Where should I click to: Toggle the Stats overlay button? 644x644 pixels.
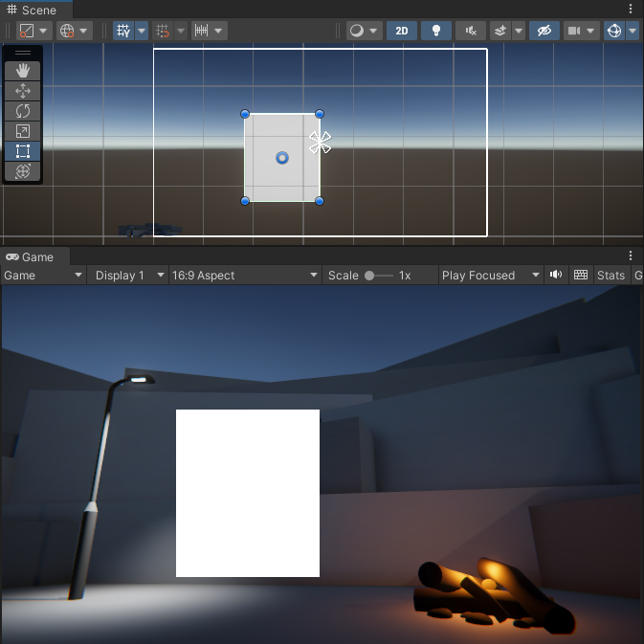[x=611, y=276]
